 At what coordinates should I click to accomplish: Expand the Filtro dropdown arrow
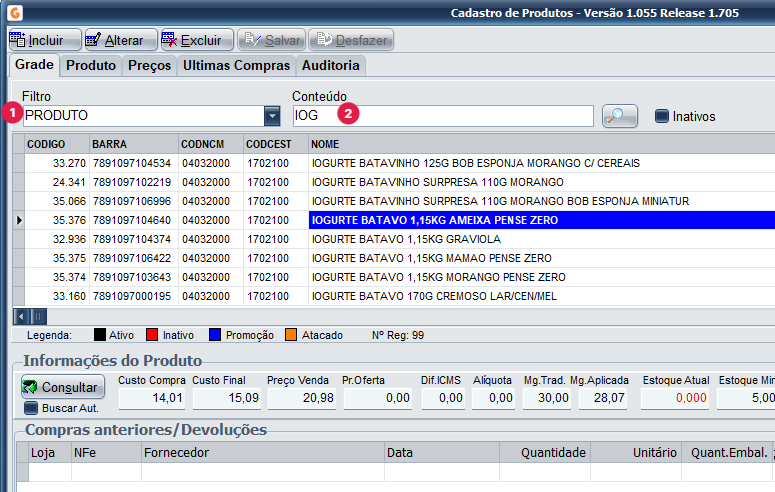[272, 116]
